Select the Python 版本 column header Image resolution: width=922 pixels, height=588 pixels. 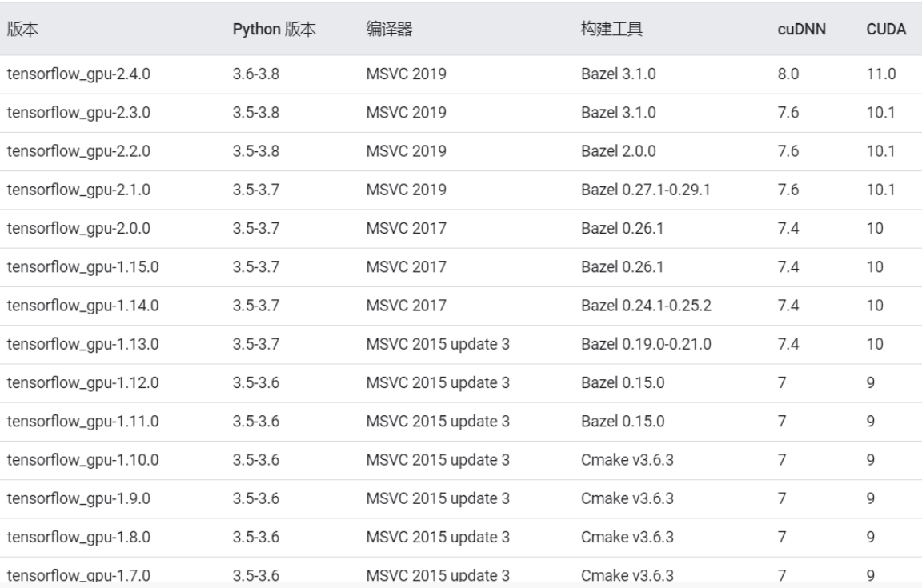click(274, 29)
